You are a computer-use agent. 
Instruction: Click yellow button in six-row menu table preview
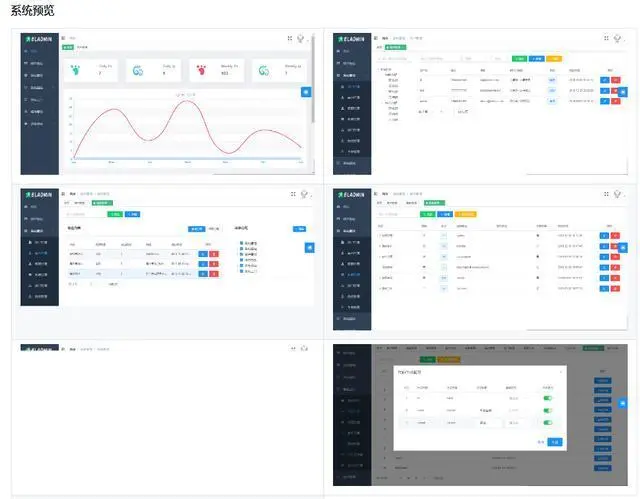pos(466,214)
